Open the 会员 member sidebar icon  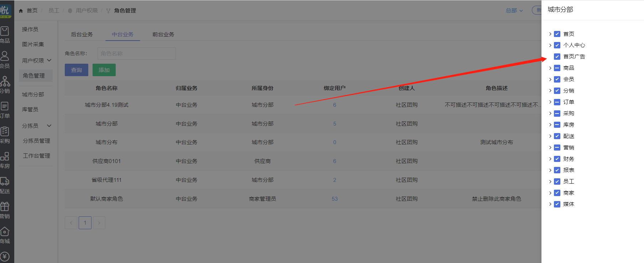(5, 56)
